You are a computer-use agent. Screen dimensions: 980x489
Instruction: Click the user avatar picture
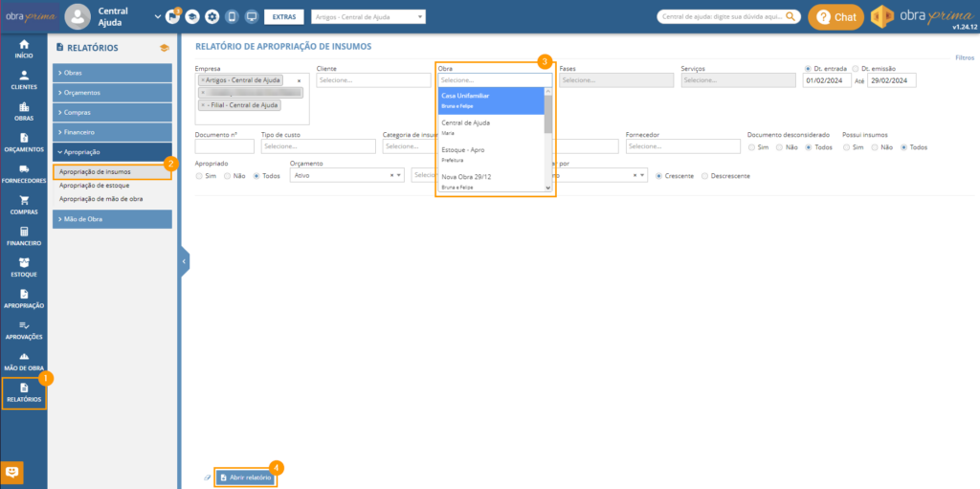pos(78,17)
